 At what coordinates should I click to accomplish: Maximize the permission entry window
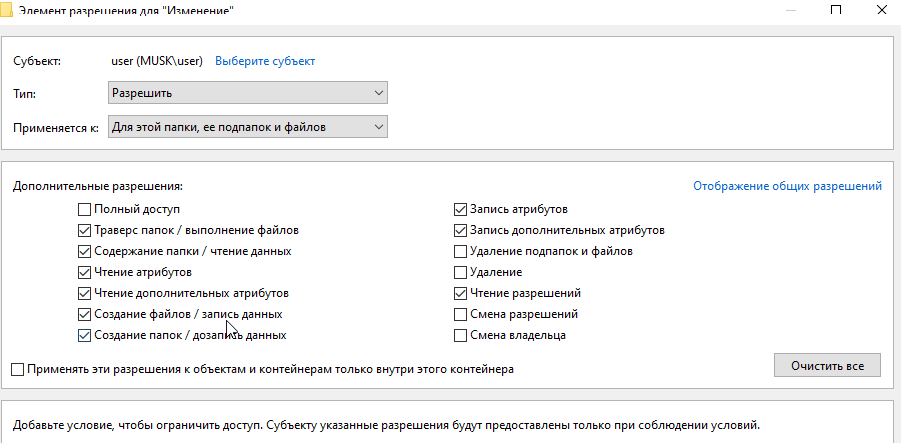(x=836, y=10)
